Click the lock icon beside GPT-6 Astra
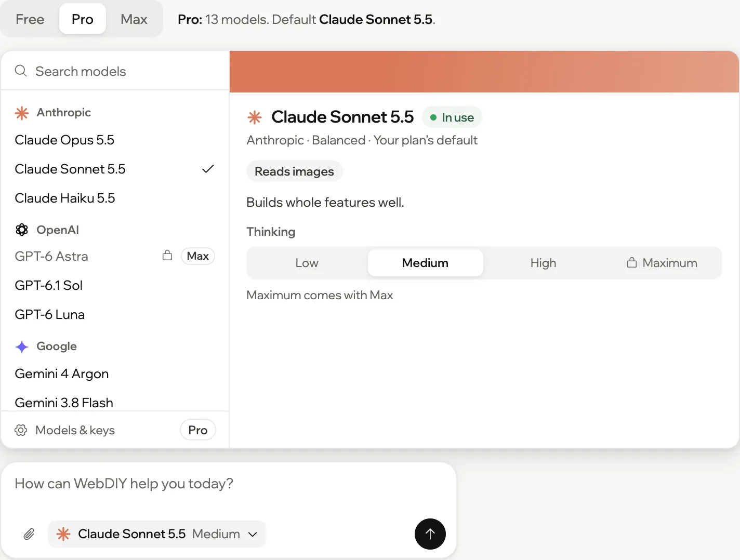 (167, 255)
